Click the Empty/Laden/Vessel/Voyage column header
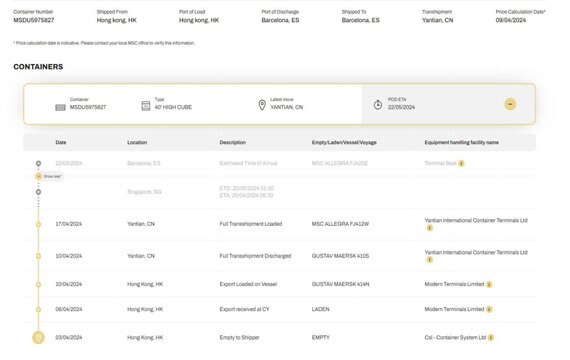This screenshot has width=570, height=360. (x=344, y=143)
